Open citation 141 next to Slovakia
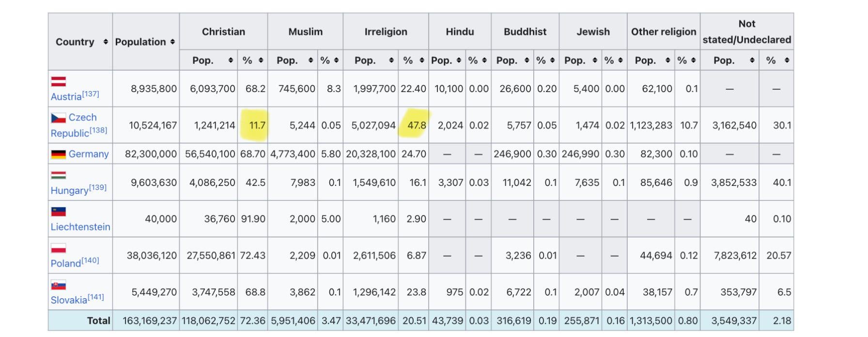 [x=95, y=297]
